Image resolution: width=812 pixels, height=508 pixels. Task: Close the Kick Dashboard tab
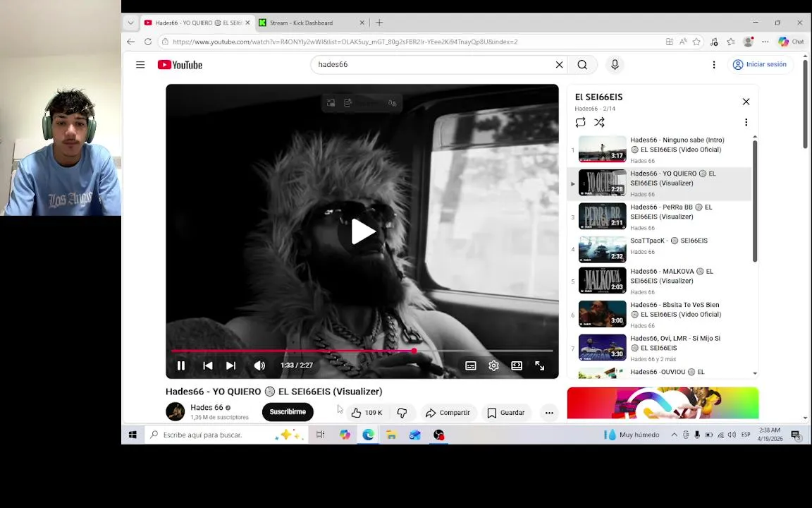point(362,23)
